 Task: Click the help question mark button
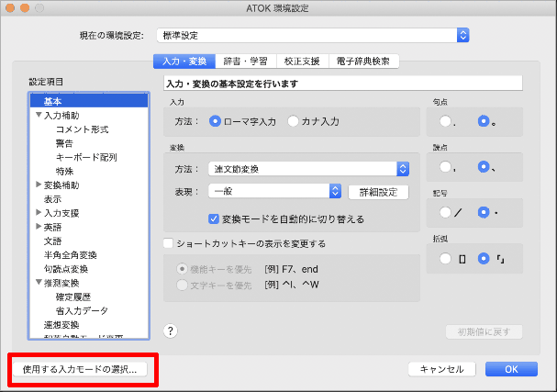coord(171,331)
